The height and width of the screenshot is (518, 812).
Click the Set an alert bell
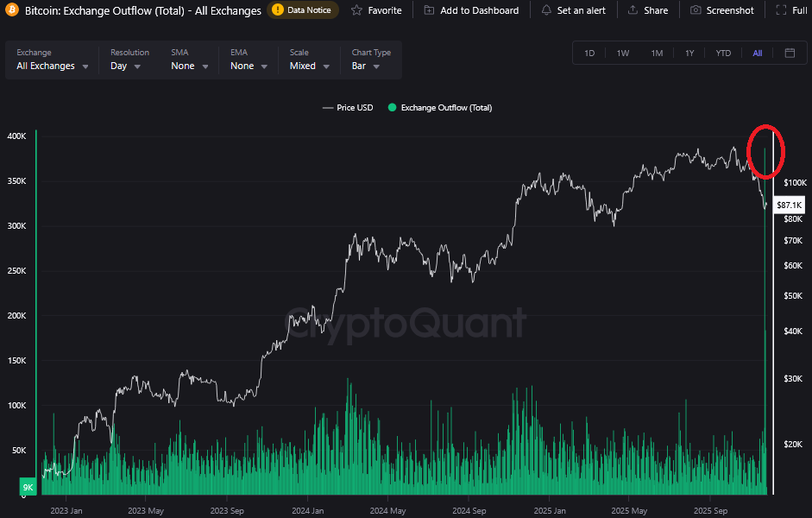[x=546, y=10]
